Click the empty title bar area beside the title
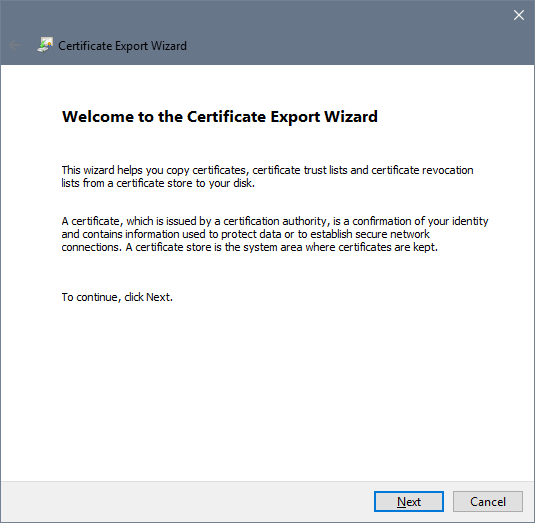 [341, 45]
